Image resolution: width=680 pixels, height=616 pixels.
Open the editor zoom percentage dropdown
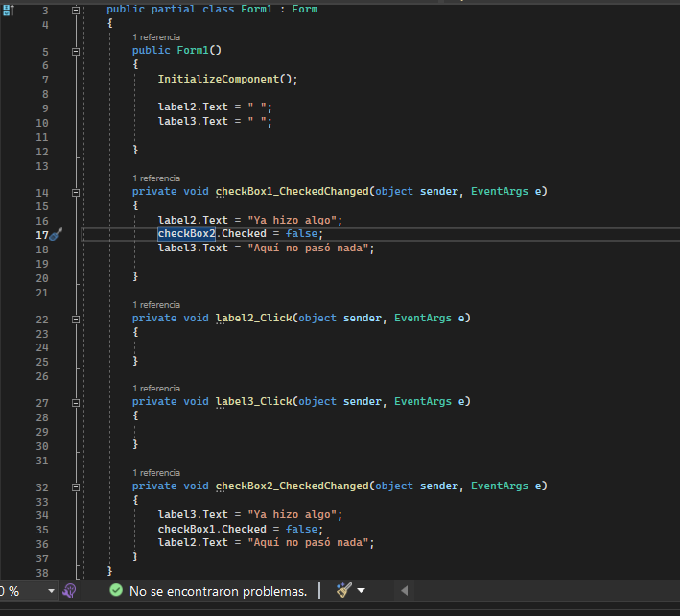[x=51, y=591]
